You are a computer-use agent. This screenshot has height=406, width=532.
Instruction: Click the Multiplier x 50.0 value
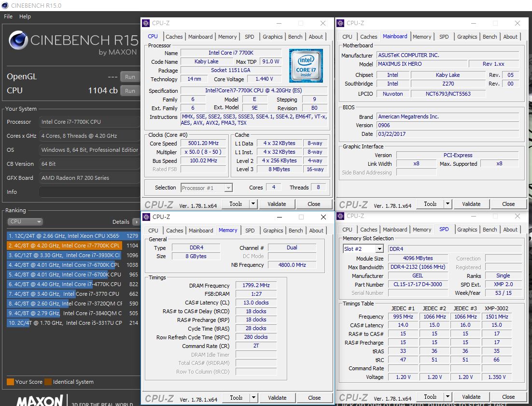point(203,152)
